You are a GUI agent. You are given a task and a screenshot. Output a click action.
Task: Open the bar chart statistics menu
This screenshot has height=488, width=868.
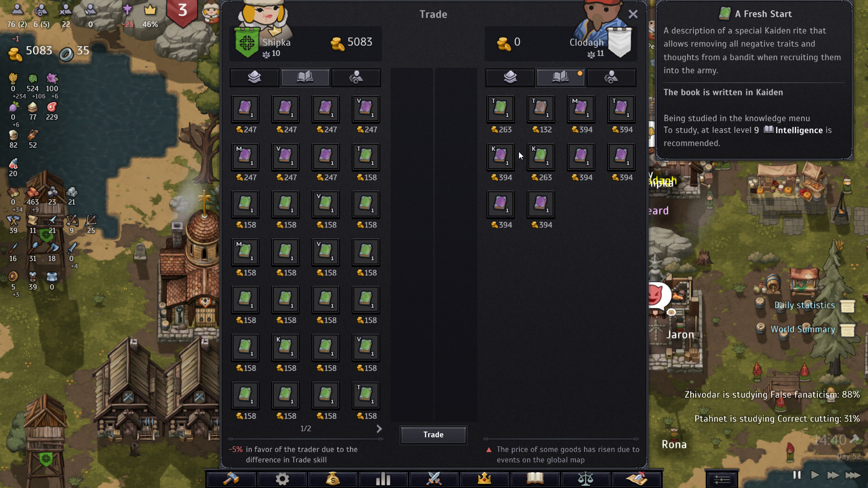click(383, 479)
